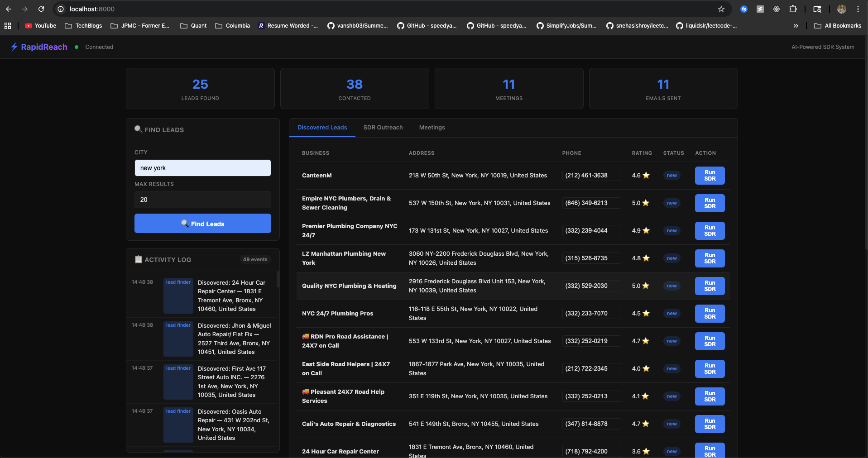Click the browser profile avatar
Screen dimensions: 868x458
pos(842,9)
